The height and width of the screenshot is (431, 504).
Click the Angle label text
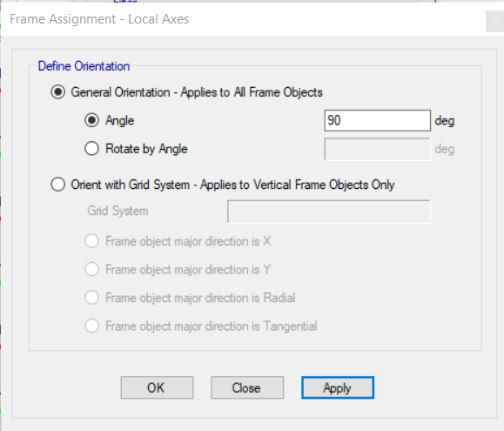[119, 121]
